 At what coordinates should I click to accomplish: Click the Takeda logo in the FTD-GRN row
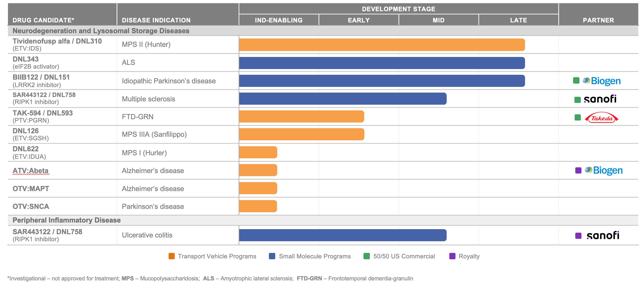601,118
